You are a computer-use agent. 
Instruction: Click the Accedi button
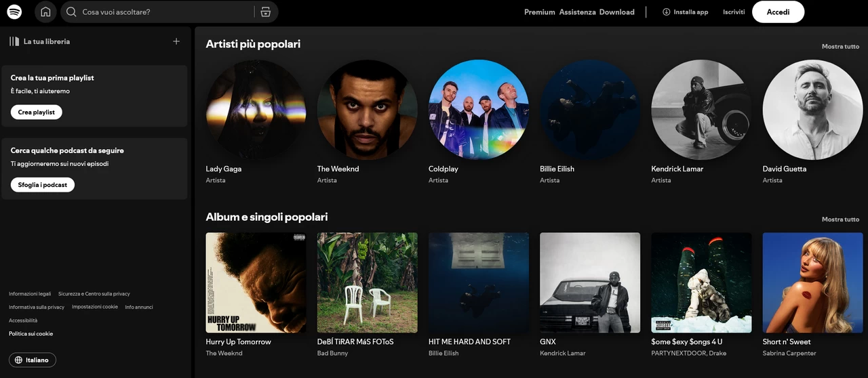pos(778,12)
